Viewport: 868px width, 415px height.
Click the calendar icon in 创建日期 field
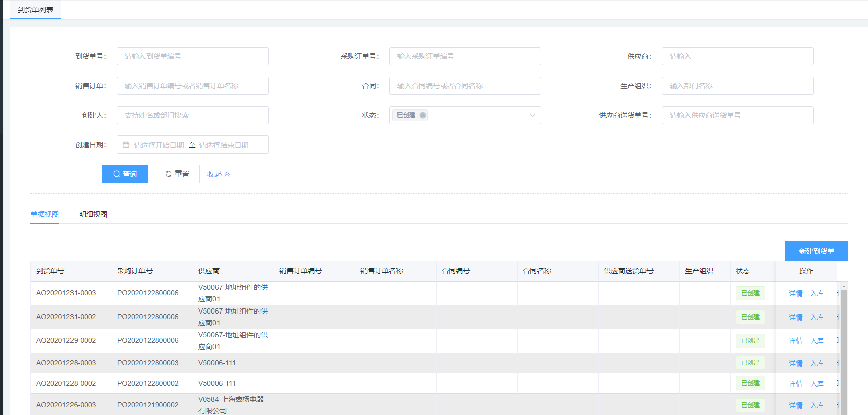126,145
